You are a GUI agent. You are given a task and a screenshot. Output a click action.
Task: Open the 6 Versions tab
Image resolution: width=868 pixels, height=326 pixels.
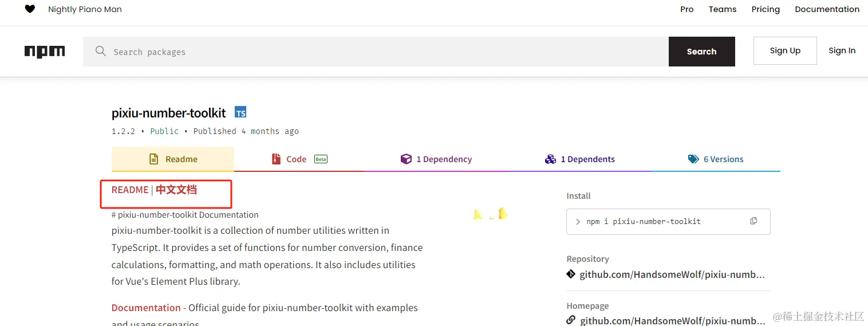tap(716, 159)
